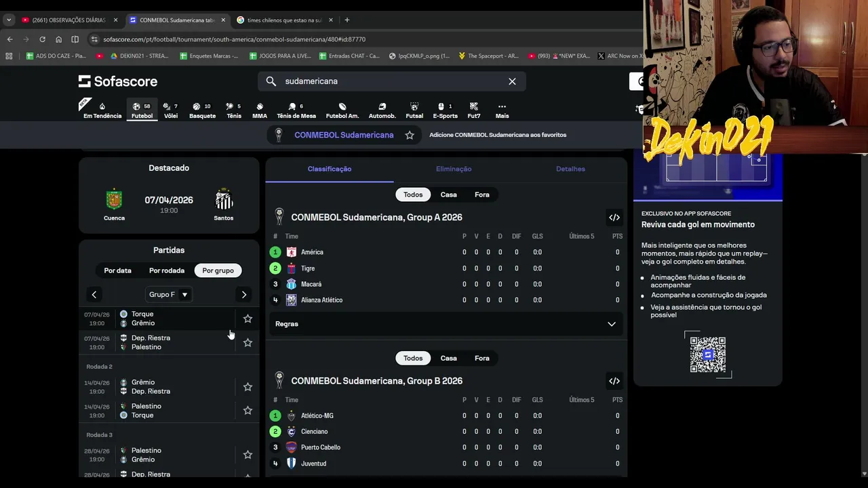868x488 pixels.
Task: Open América team in Group A
Action: coord(446,252)
